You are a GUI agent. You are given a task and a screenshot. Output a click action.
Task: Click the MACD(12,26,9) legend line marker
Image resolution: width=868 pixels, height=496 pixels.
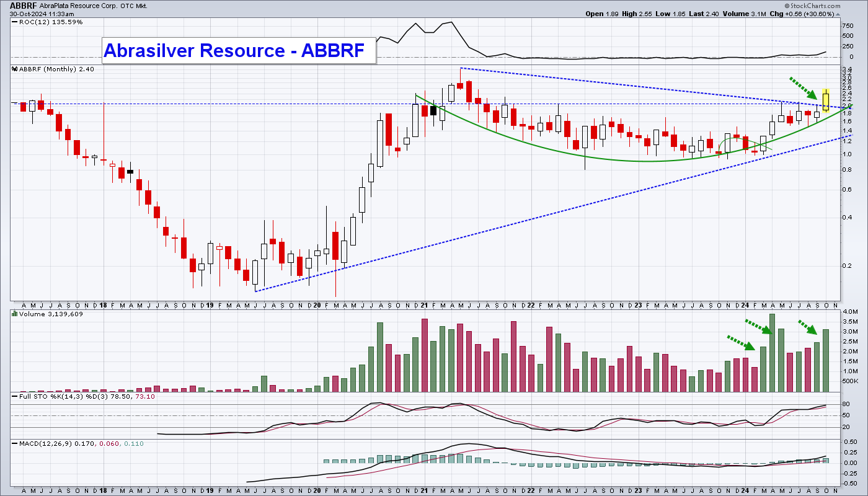[14, 444]
